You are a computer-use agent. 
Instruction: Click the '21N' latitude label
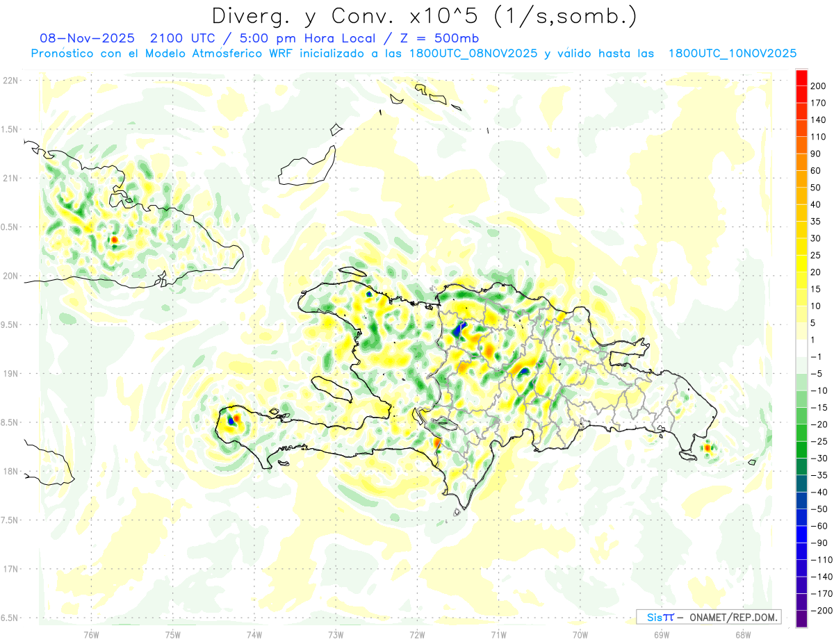click(10, 178)
